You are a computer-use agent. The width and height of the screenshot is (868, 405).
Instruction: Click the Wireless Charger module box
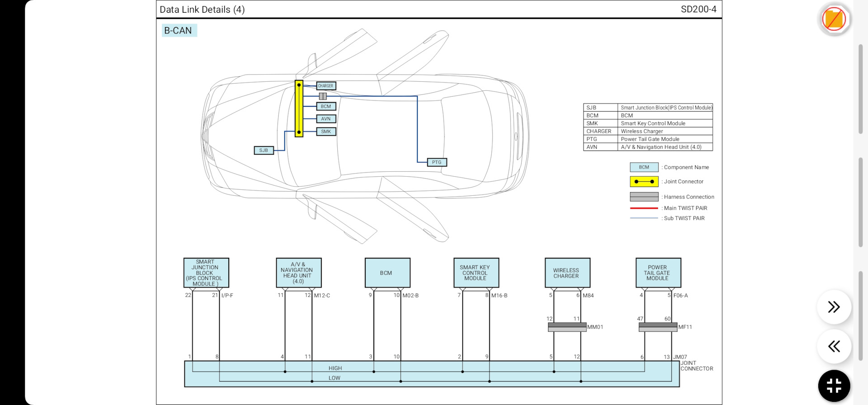coord(567,273)
